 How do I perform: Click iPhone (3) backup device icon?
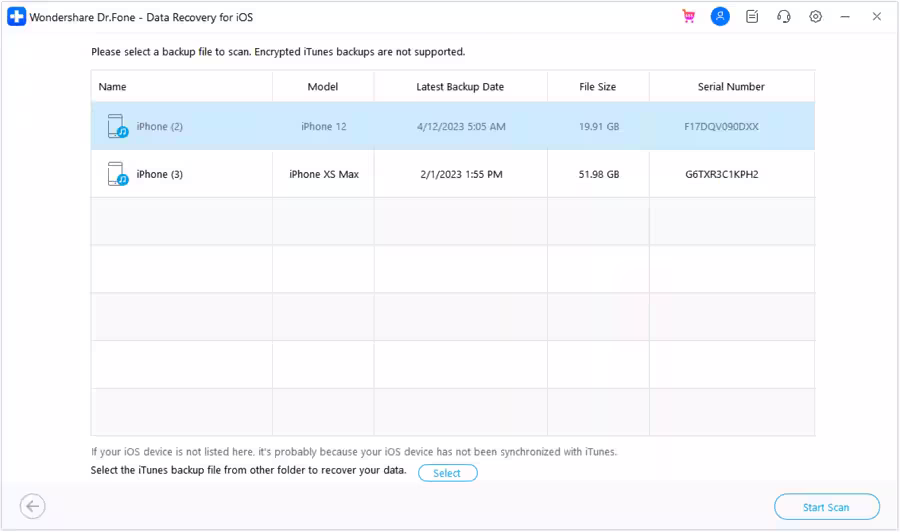click(x=117, y=175)
